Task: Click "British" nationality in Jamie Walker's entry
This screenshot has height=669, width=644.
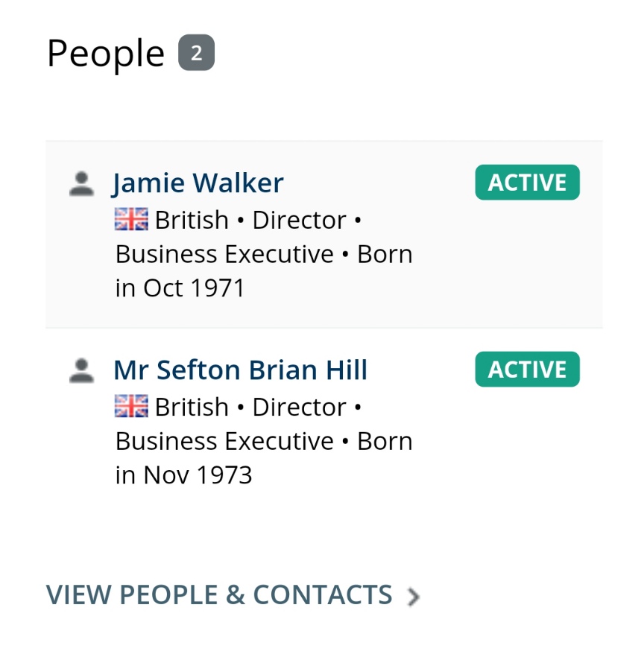Action: point(192,221)
